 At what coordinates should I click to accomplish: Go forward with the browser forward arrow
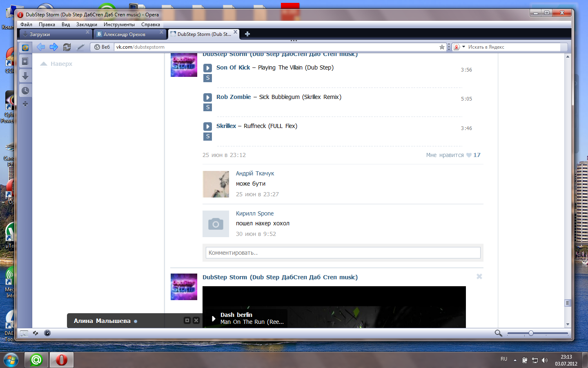coord(53,47)
